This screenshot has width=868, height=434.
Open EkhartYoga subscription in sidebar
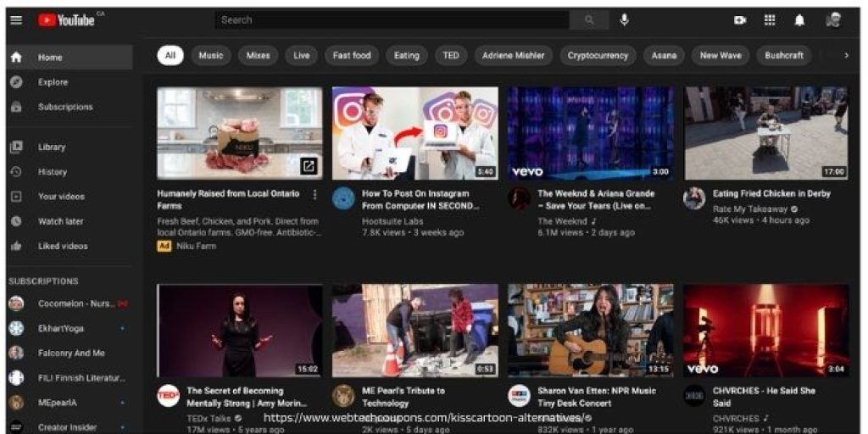(x=70, y=328)
